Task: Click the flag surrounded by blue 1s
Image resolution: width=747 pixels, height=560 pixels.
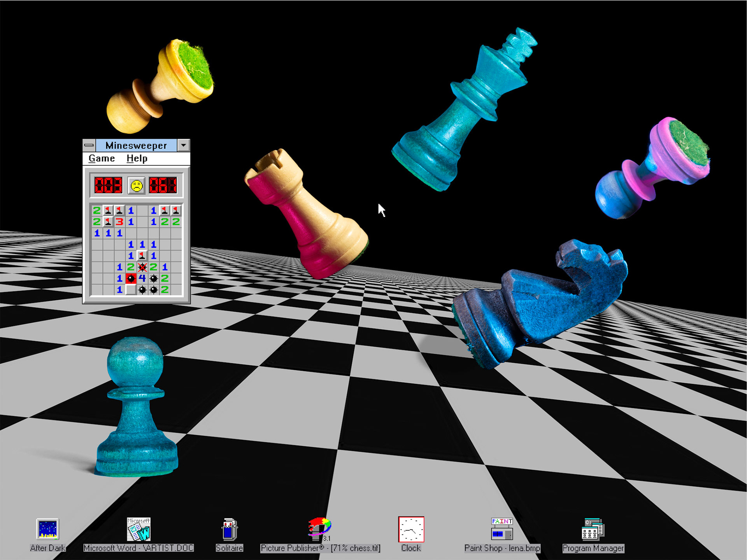Action: (142, 256)
